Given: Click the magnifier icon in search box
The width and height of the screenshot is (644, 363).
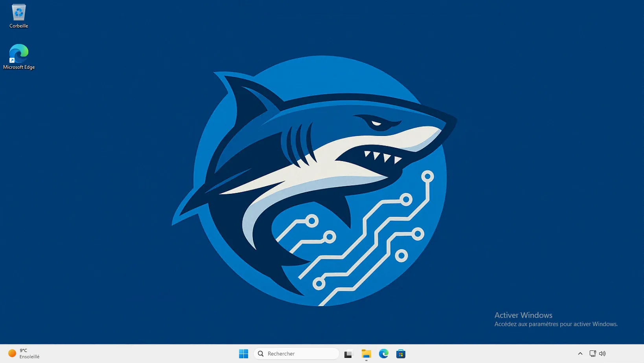Looking at the screenshot, I should [x=261, y=354].
